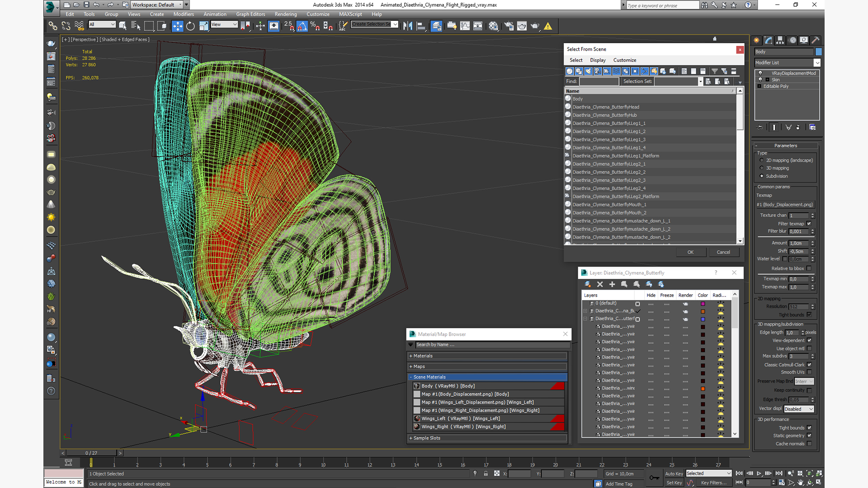
Task: Toggle Percent Snap in main toolbar
Action: (x=315, y=26)
